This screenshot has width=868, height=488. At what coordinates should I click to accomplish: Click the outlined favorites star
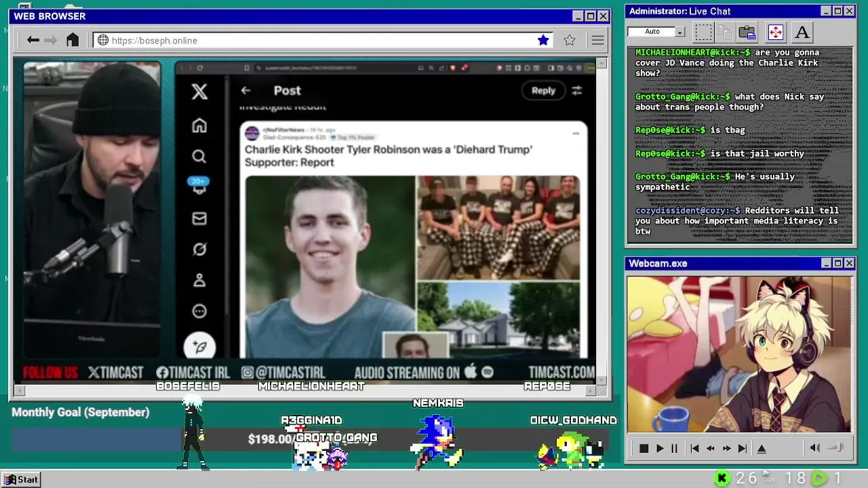(x=570, y=40)
